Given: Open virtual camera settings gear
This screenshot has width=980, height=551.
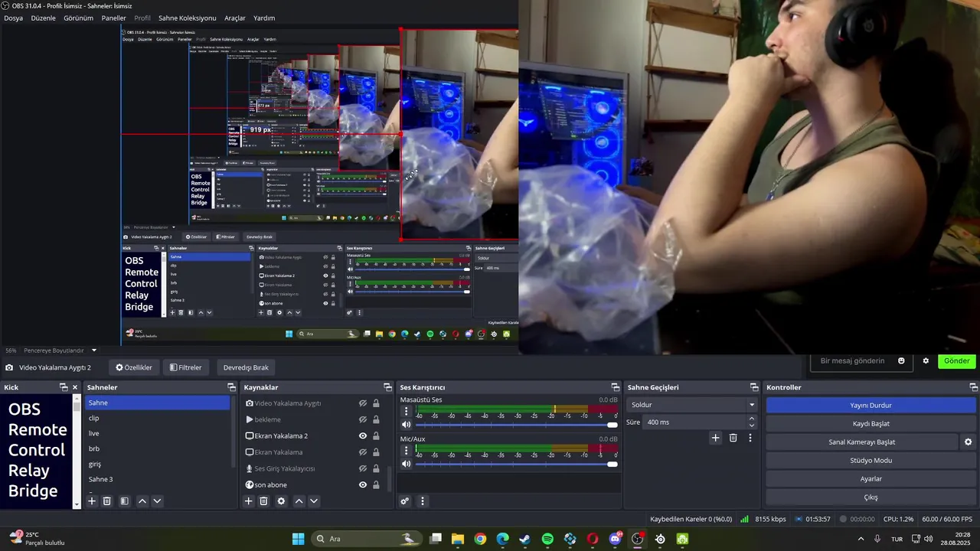Looking at the screenshot, I should [x=968, y=442].
